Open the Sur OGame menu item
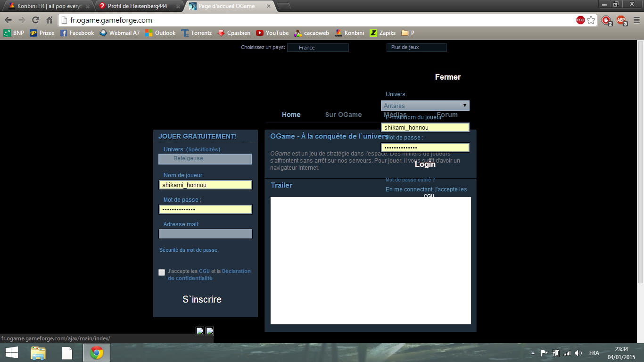Image resolution: width=644 pixels, height=362 pixels. coord(343,115)
